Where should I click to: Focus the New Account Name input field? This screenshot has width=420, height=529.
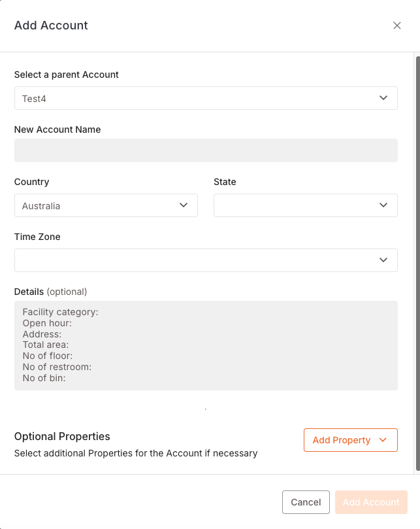(206, 150)
